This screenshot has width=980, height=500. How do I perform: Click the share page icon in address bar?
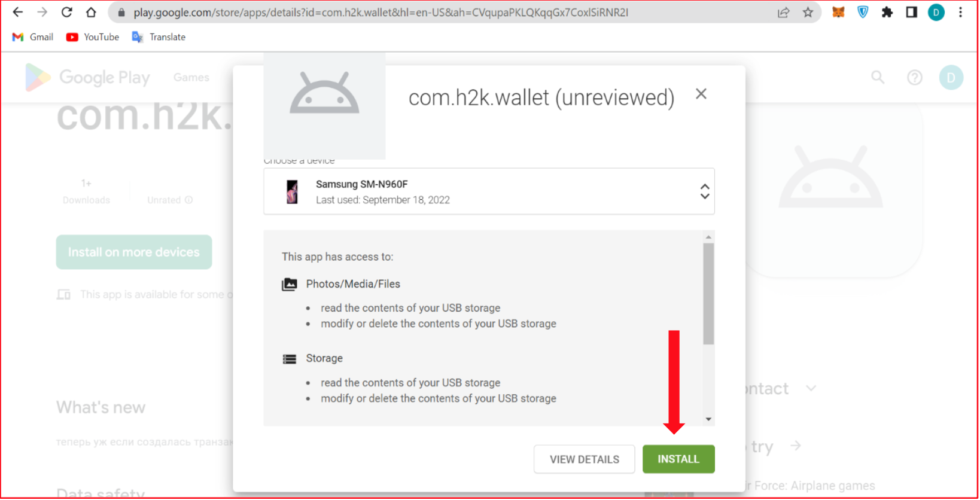(783, 13)
